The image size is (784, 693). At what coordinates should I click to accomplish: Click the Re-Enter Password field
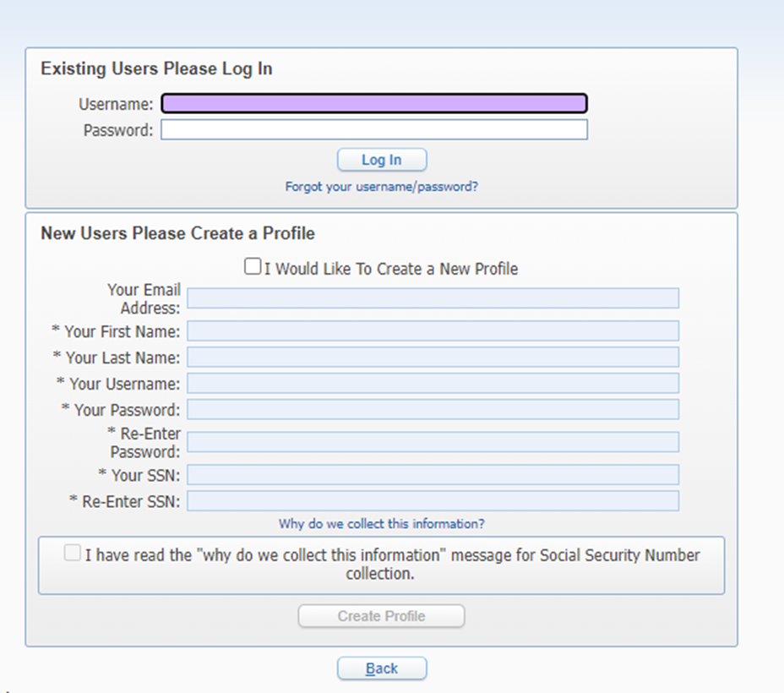[x=433, y=442]
